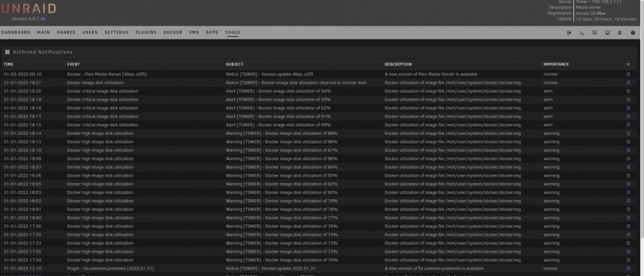This screenshot has height=276, width=644.
Task: Delete the 87% utilization warning notification
Action: tap(628, 150)
